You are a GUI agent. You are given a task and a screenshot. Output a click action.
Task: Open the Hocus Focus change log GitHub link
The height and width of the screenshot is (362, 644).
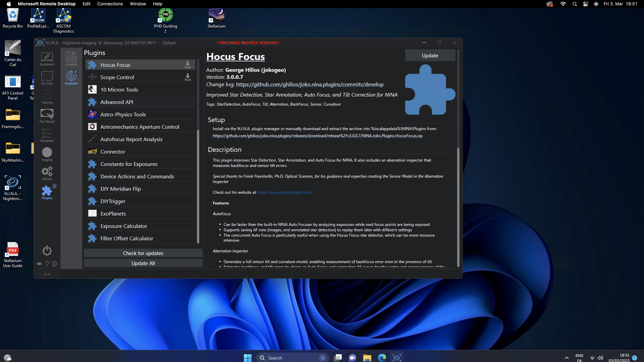pyautogui.click(x=310, y=84)
